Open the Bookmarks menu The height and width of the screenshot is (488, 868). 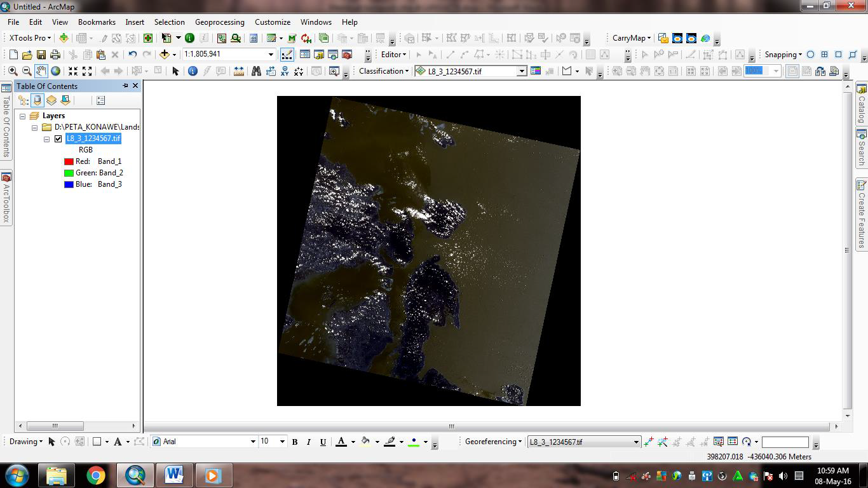click(97, 22)
